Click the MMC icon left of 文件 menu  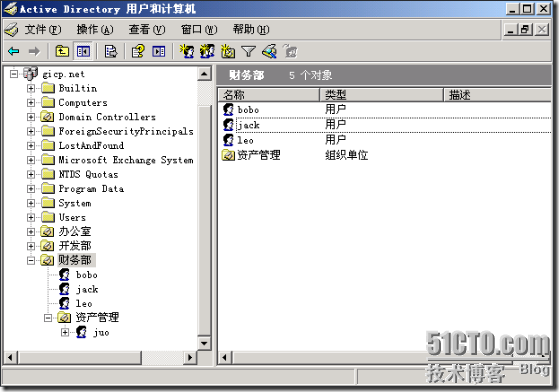11,30
